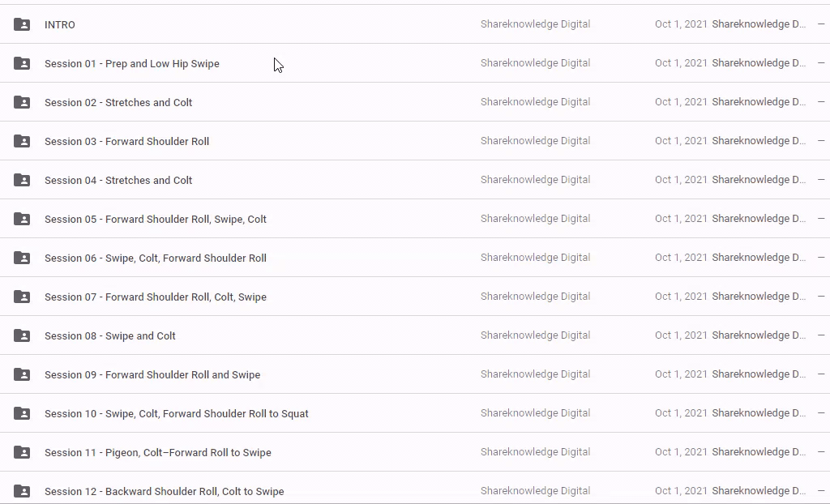Open Session 06 - Swipe, Colt, Forward Shoulder Roll

click(155, 258)
